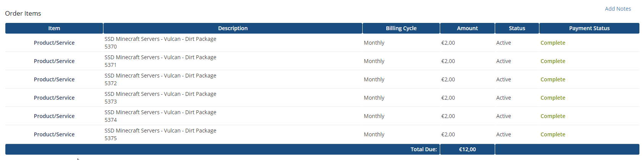This screenshot has height=160, width=644.
Task: Select the Active status in the 5372 row
Action: pos(504,79)
